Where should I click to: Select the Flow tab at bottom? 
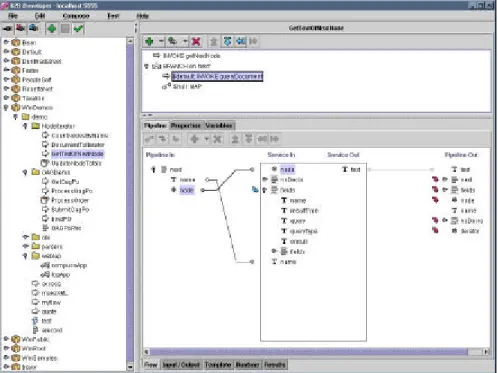151,365
